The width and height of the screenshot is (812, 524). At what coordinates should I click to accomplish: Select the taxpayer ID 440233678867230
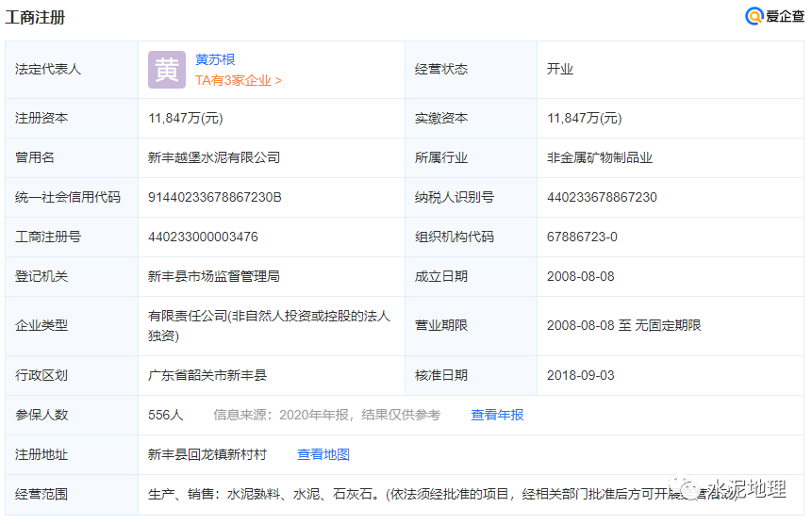point(602,197)
